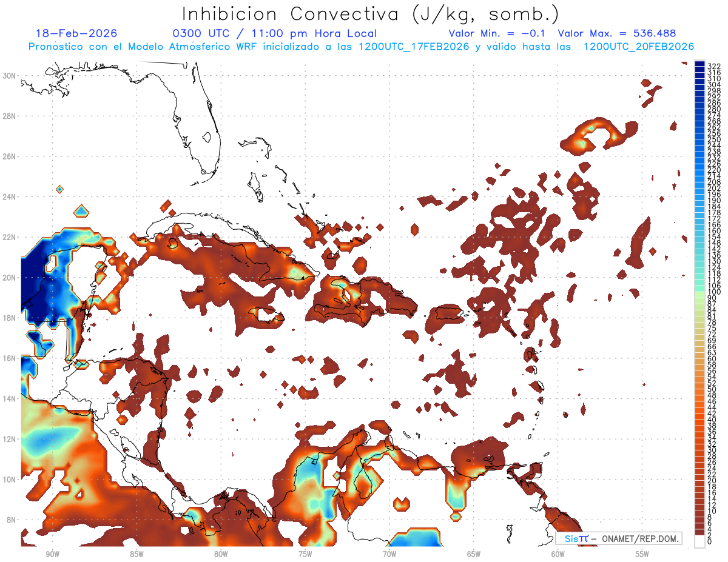Click the 8N latitude label
Viewport: 728px width, 562px height.
pos(12,520)
